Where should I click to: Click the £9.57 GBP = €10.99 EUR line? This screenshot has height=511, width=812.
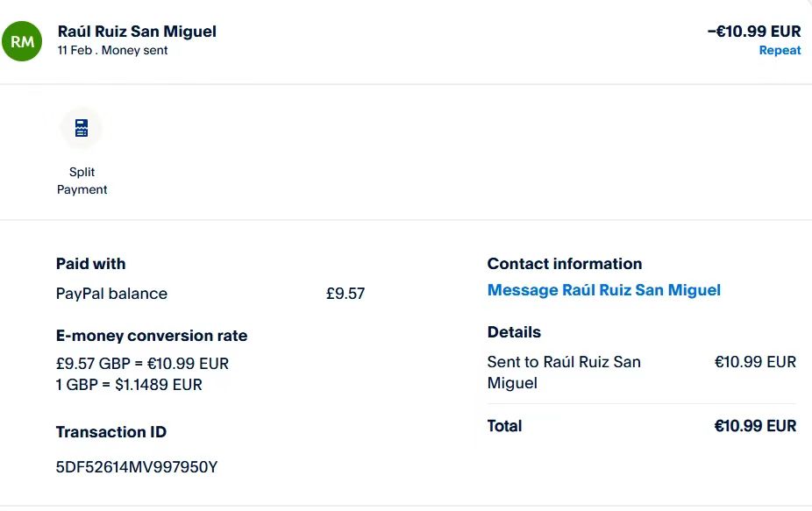[142, 363]
